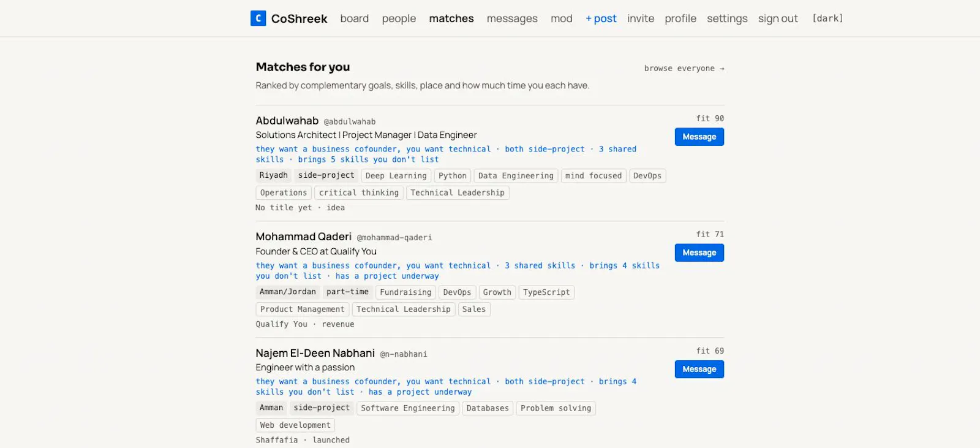This screenshot has width=980, height=448.
Task: Select the Growth skill tag
Action: pyautogui.click(x=497, y=292)
